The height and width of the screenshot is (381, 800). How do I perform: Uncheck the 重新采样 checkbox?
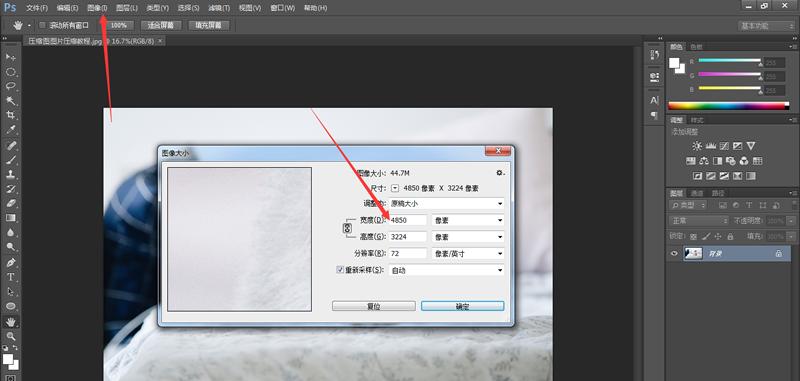(340, 270)
